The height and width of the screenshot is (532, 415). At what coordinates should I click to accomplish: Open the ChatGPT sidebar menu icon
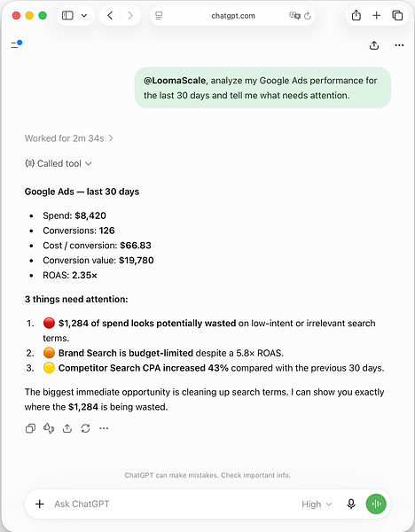tap(16, 44)
